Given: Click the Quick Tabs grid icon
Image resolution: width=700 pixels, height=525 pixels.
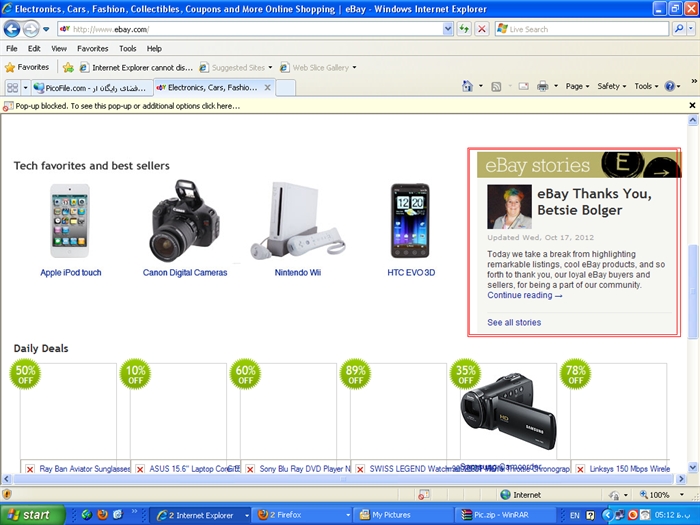Looking at the screenshot, I should click(x=12, y=88).
